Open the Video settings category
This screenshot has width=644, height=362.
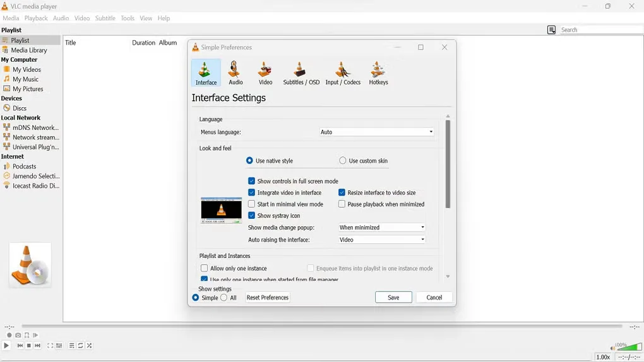[265, 73]
